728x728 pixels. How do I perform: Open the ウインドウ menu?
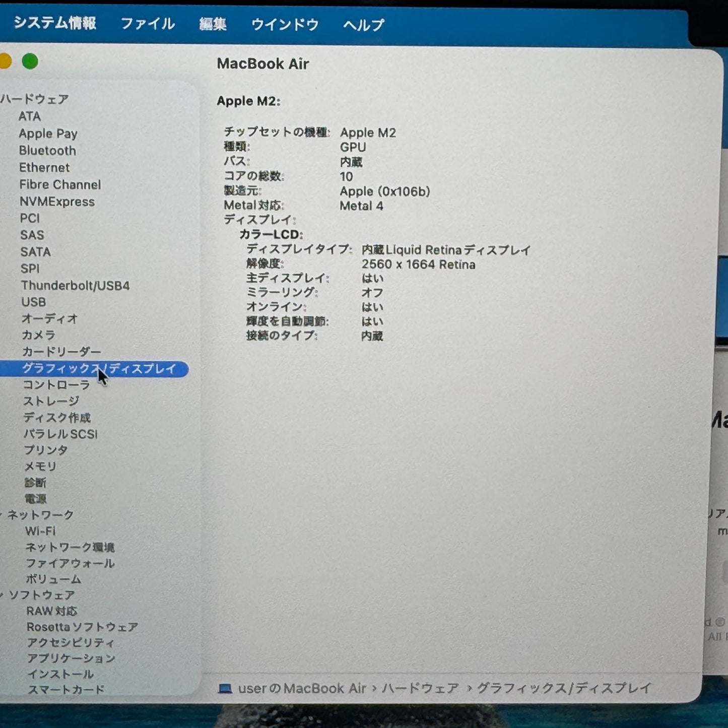[285, 24]
